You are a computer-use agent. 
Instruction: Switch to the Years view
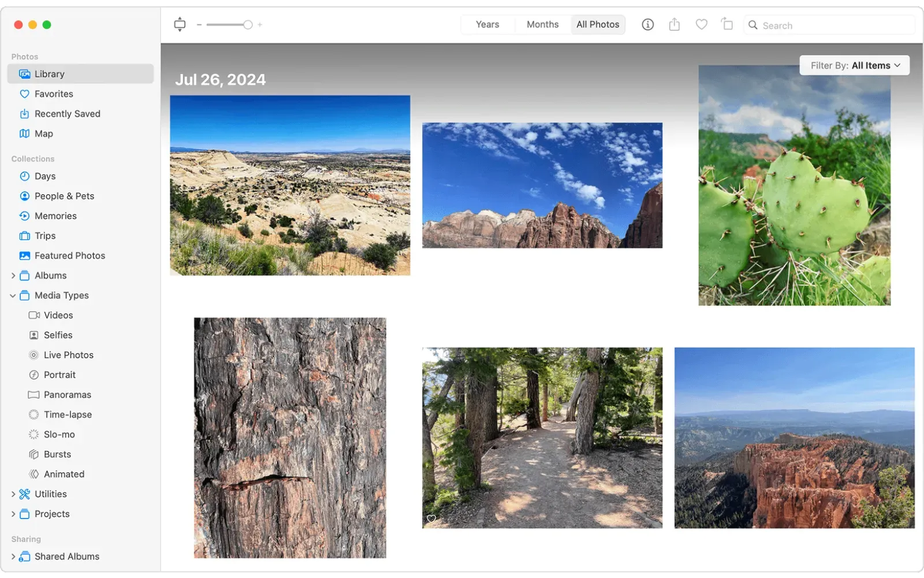[x=487, y=24]
